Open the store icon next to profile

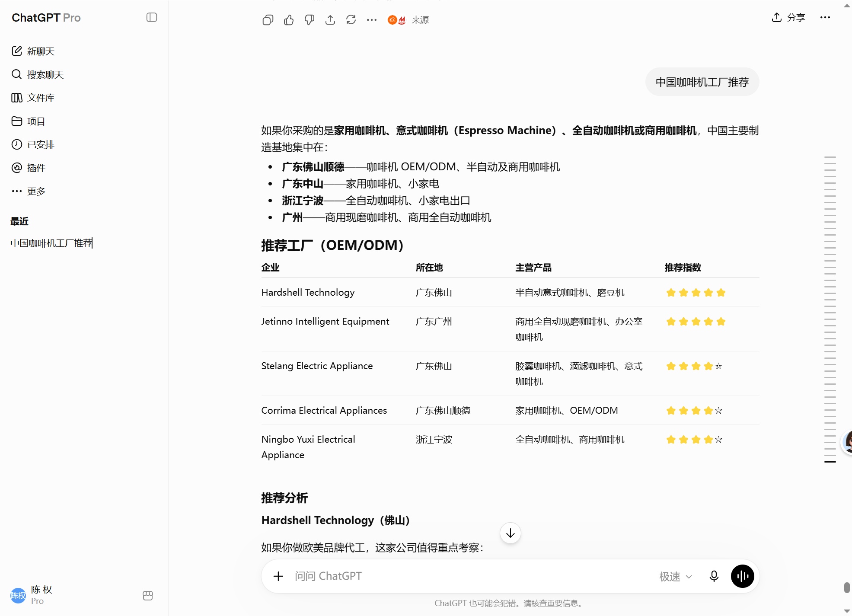click(148, 596)
